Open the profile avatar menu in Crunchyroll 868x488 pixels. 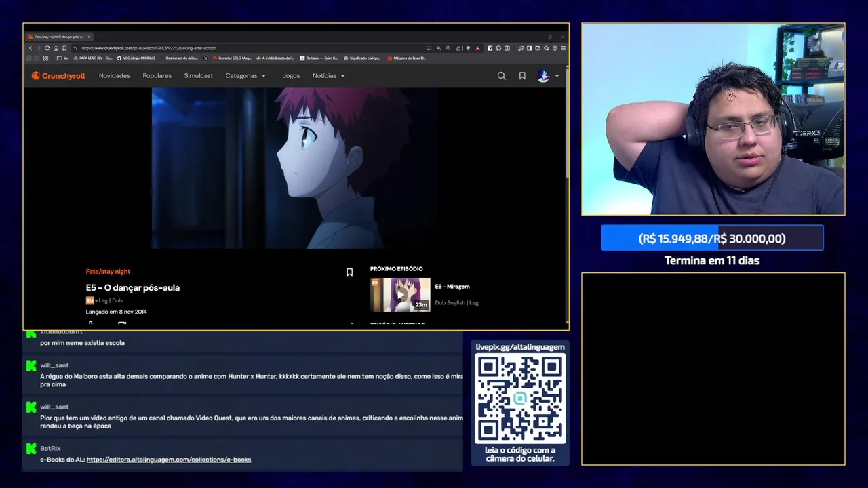[547, 76]
